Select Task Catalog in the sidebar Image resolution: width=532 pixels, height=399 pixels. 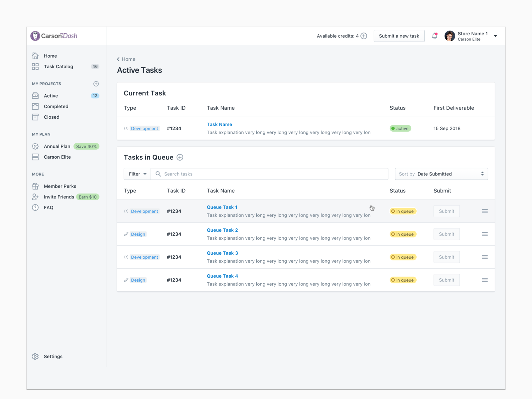(59, 66)
